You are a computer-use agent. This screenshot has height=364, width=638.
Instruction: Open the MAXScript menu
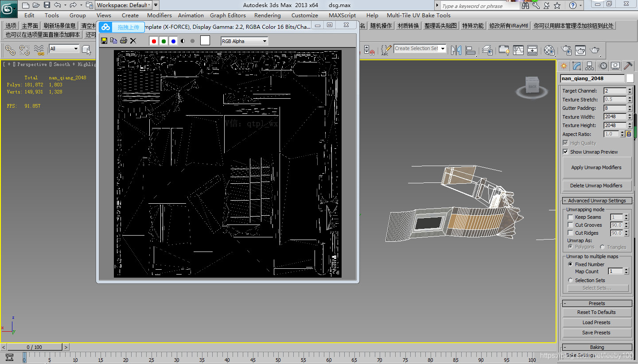click(342, 15)
